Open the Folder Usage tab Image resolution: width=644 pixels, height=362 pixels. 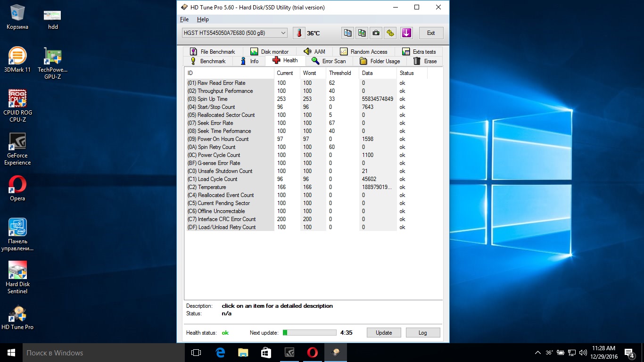(x=380, y=61)
